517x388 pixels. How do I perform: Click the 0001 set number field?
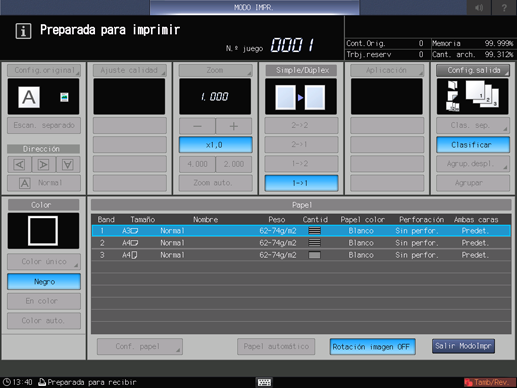point(292,45)
